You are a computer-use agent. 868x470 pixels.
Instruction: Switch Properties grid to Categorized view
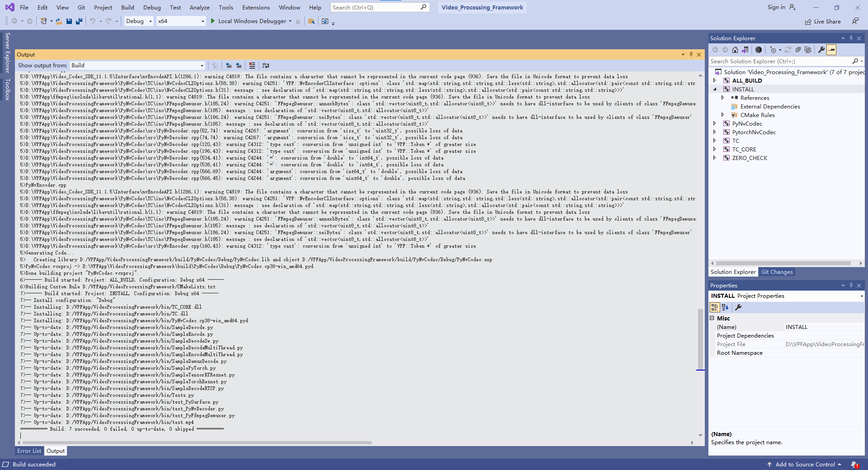click(715, 307)
